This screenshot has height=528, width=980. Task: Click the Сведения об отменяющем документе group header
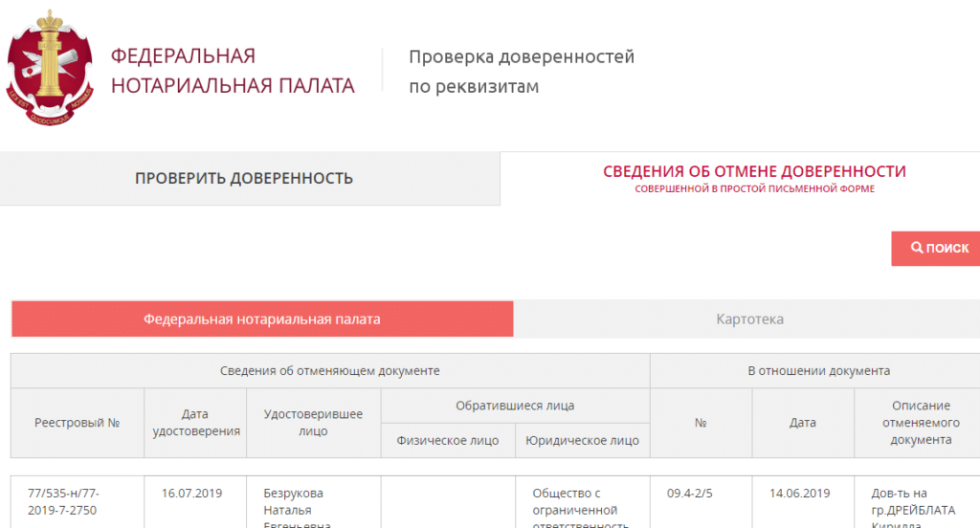click(330, 371)
